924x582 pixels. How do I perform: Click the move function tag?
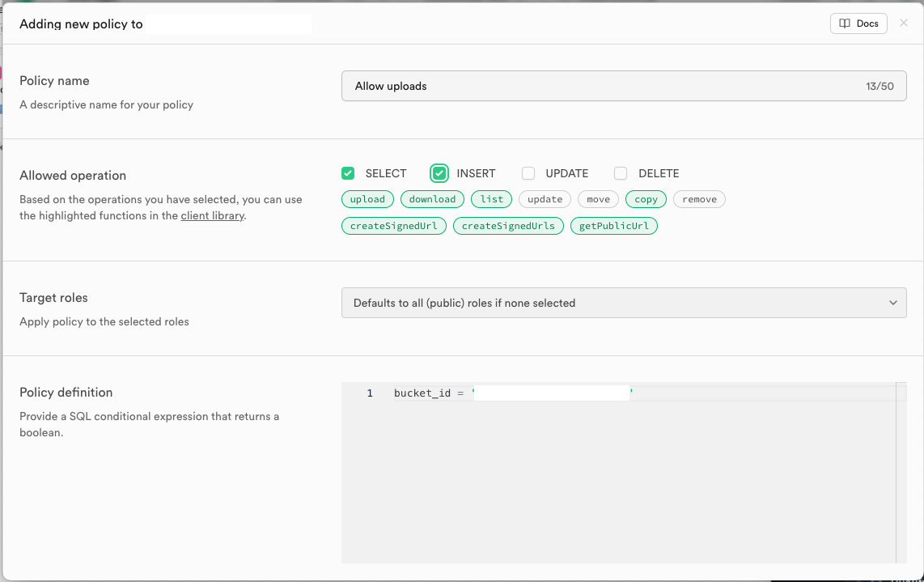[x=598, y=199]
